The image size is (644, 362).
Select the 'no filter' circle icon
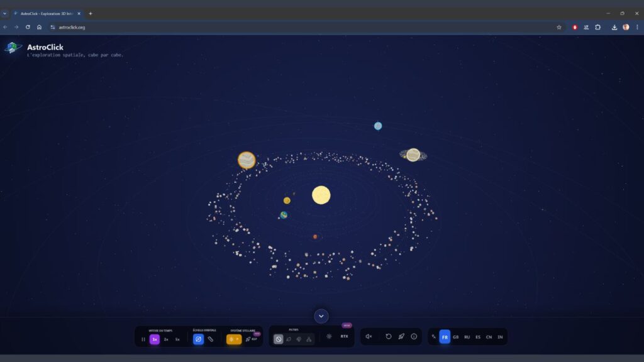279,339
